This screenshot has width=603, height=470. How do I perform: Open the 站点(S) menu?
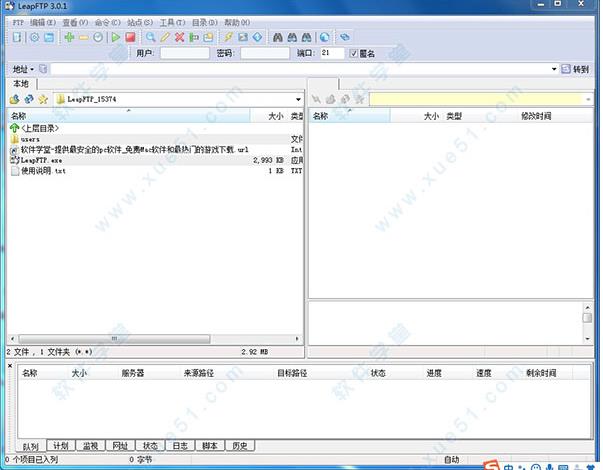140,23
